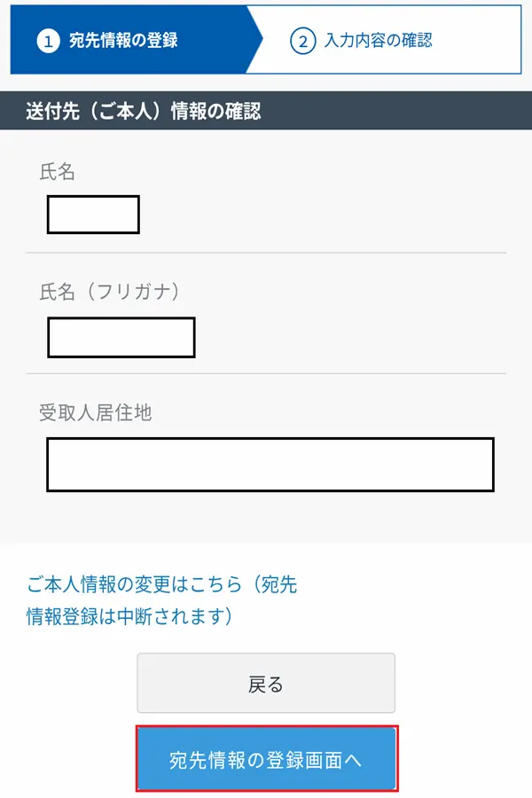
Task: Click the redacted address box under 受取人居住地
Action: click(270, 464)
